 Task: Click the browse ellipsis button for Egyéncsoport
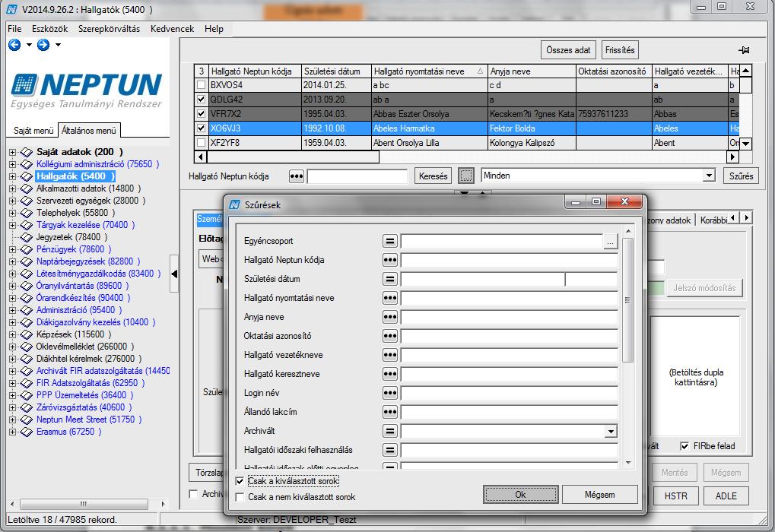[611, 242]
